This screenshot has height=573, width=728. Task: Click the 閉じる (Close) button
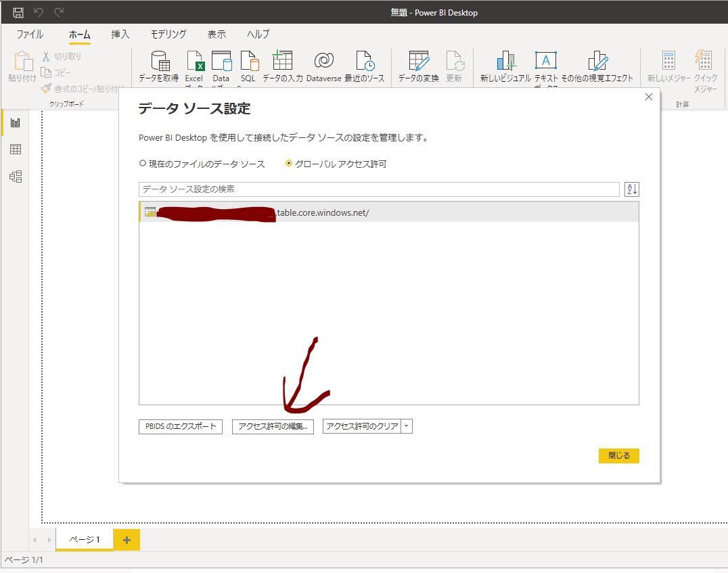[x=618, y=456]
